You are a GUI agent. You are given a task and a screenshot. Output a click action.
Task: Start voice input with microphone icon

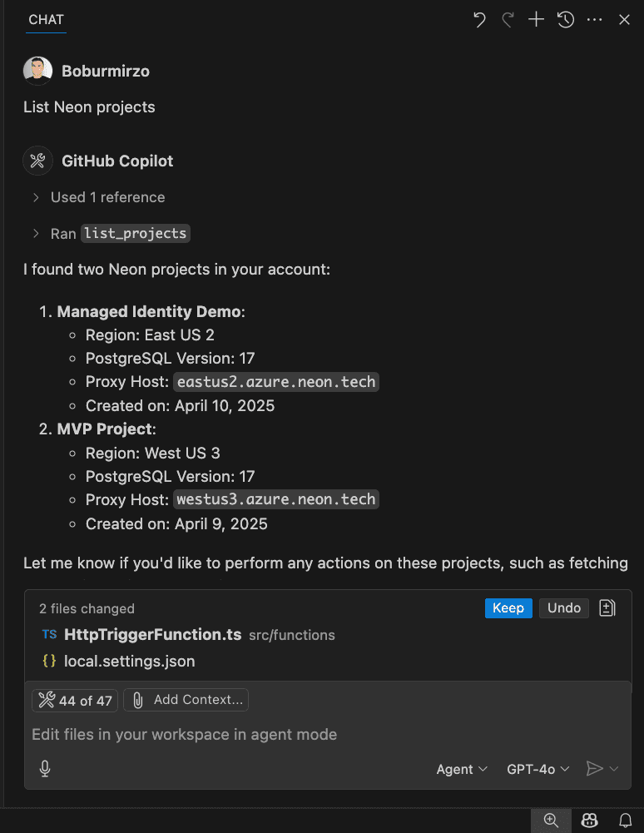point(45,769)
